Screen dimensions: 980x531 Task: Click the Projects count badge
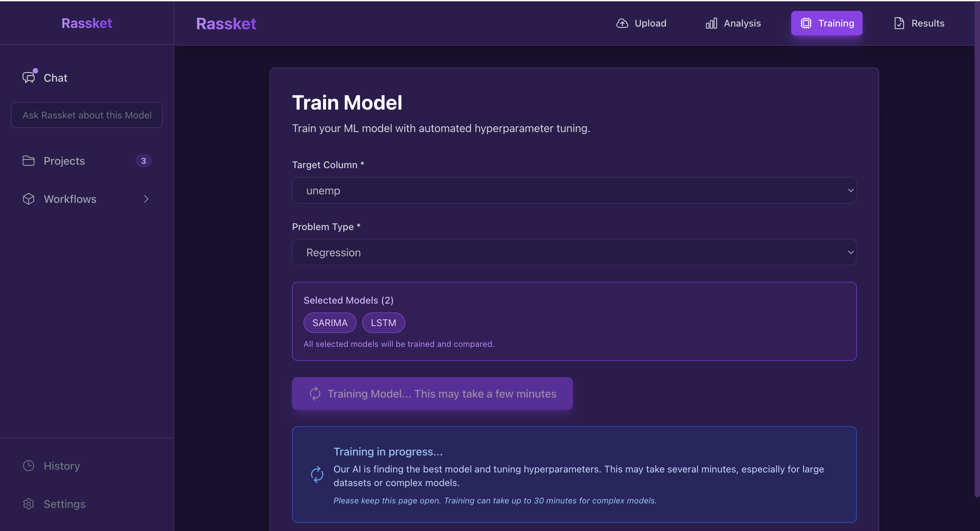[x=143, y=161]
